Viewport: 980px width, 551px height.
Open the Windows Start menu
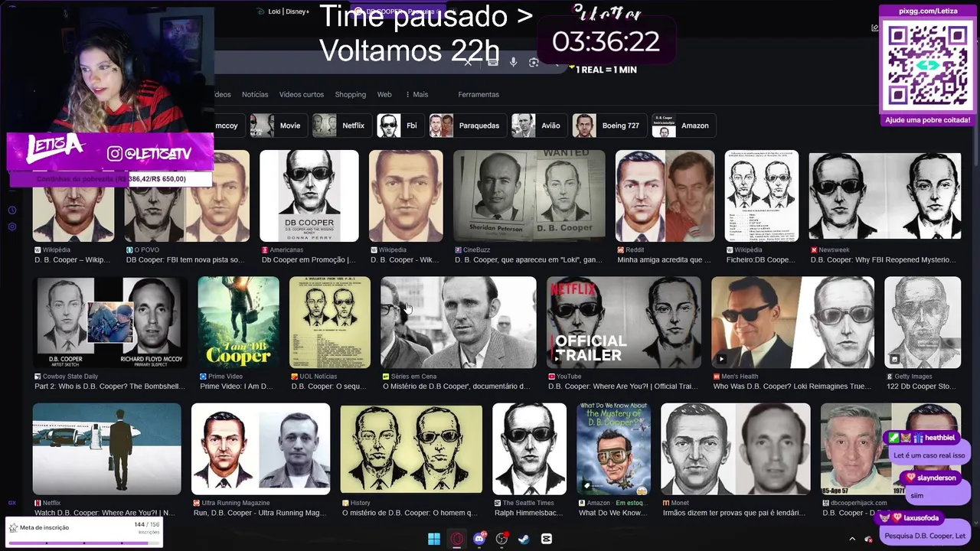pos(434,539)
